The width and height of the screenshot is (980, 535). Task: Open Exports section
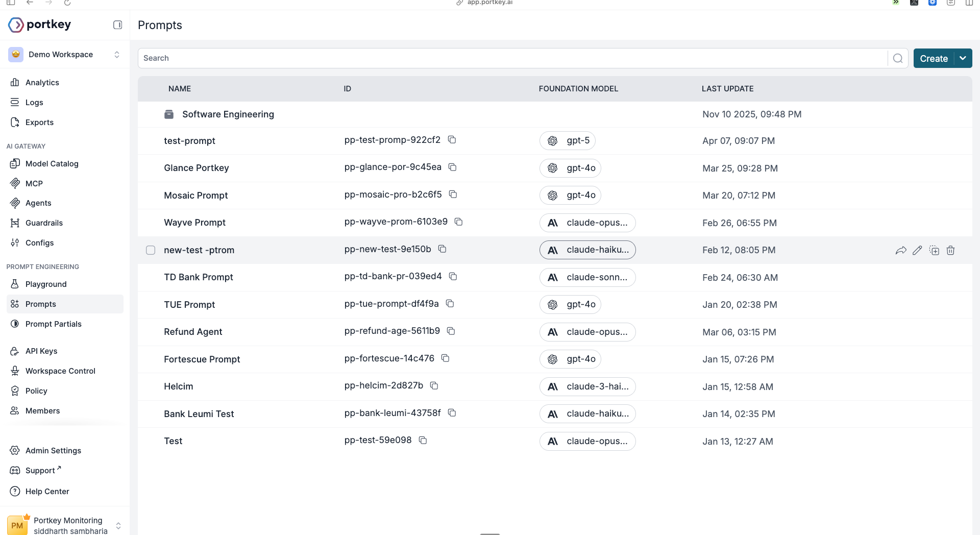tap(39, 123)
